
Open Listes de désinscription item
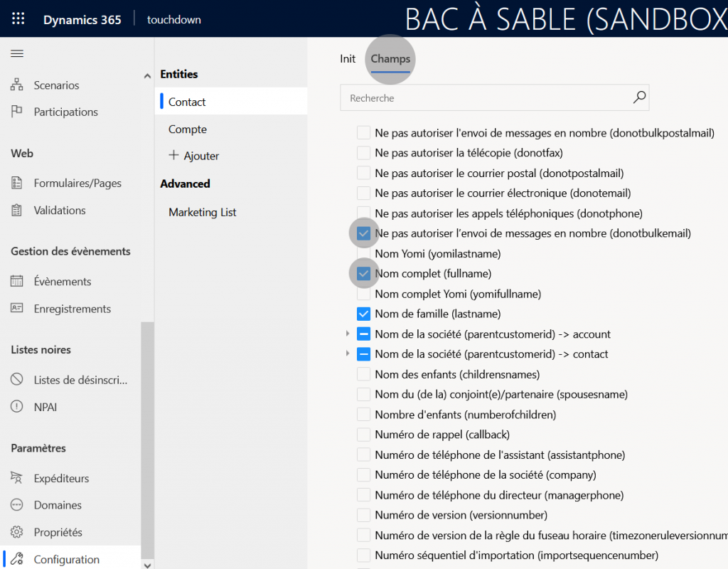(80, 380)
